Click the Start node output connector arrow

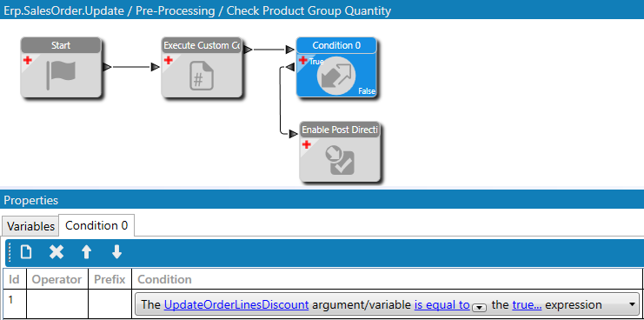pos(107,67)
